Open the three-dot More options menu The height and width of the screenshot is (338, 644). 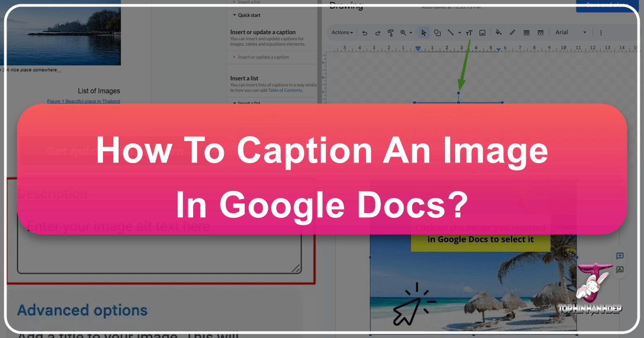(601, 33)
